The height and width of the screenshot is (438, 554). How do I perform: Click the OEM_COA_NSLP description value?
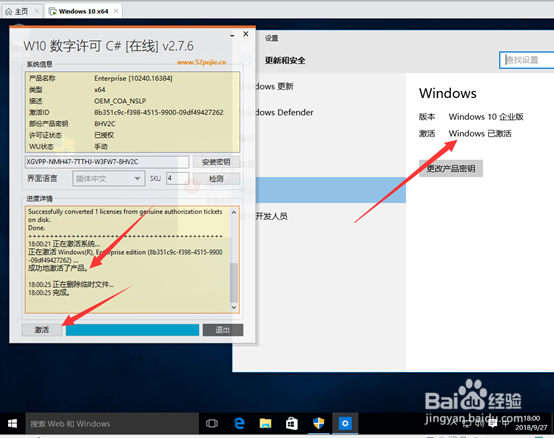[x=120, y=101]
